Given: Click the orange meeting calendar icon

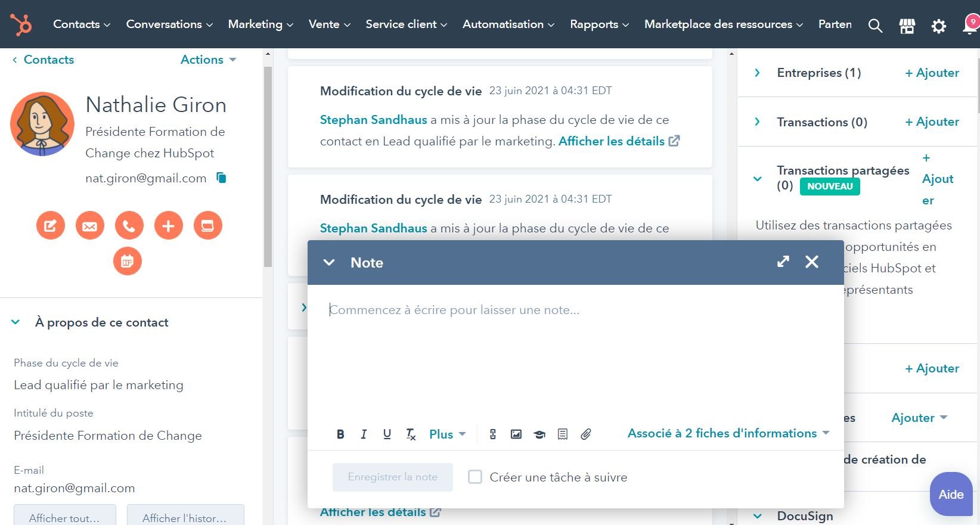Looking at the screenshot, I should click(x=128, y=261).
